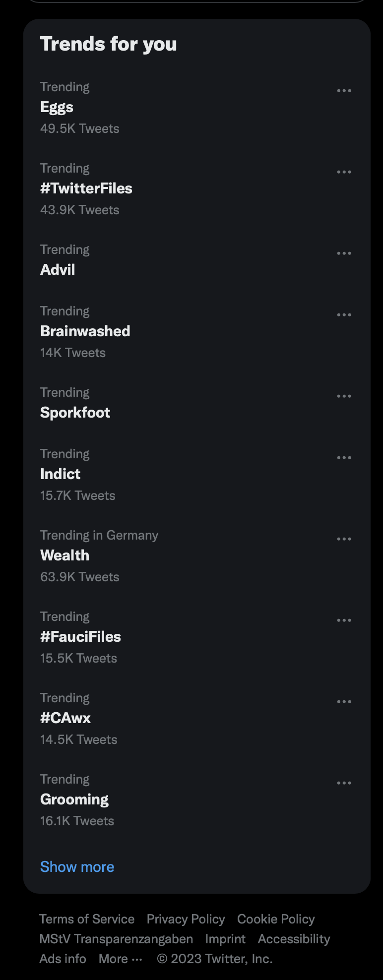The height and width of the screenshot is (980, 383).
Task: Open the #TwitterFiles trending topic
Action: pos(197,189)
